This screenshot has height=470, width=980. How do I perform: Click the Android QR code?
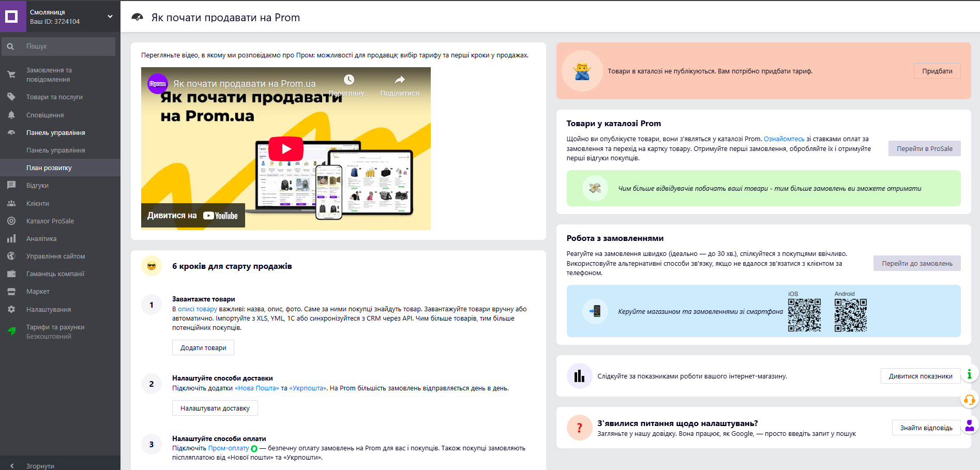click(x=851, y=315)
